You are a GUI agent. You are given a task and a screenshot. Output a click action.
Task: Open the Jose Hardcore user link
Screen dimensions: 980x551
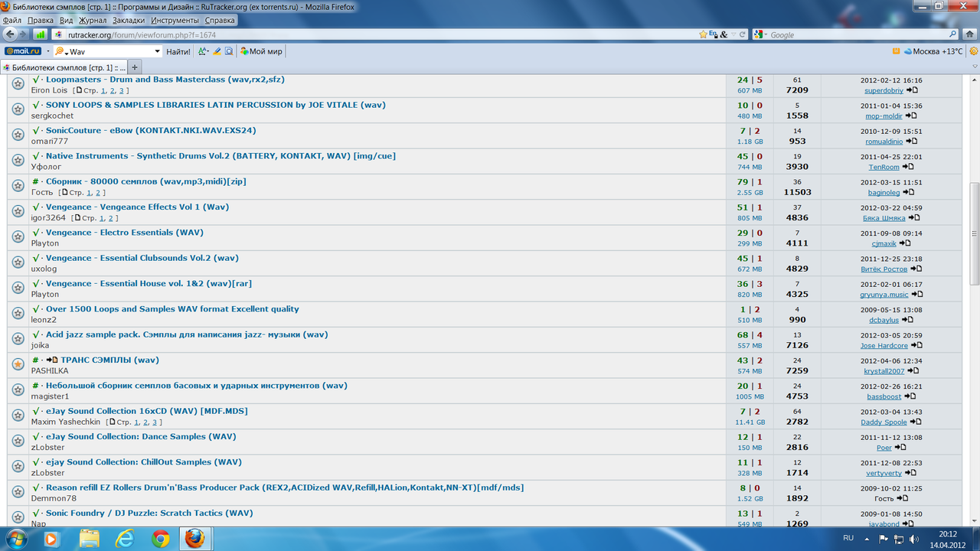tap(884, 346)
